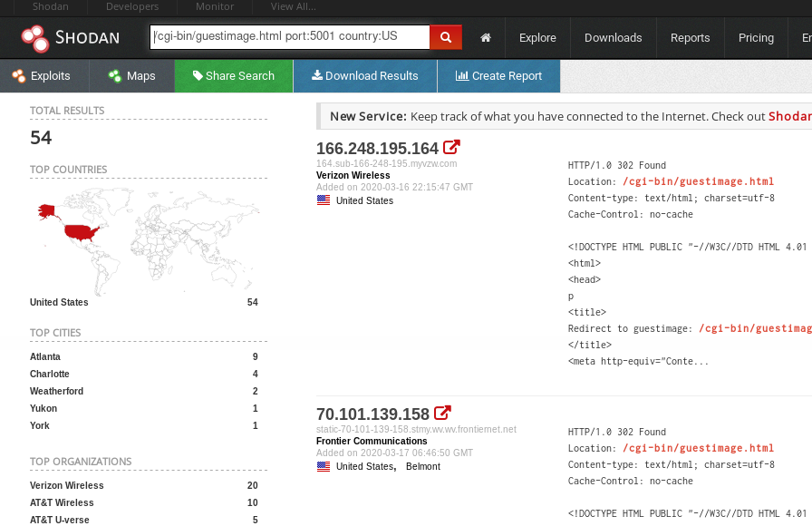Open IP address 70.101.139.158 details
The height and width of the screenshot is (526, 812).
click(372, 414)
